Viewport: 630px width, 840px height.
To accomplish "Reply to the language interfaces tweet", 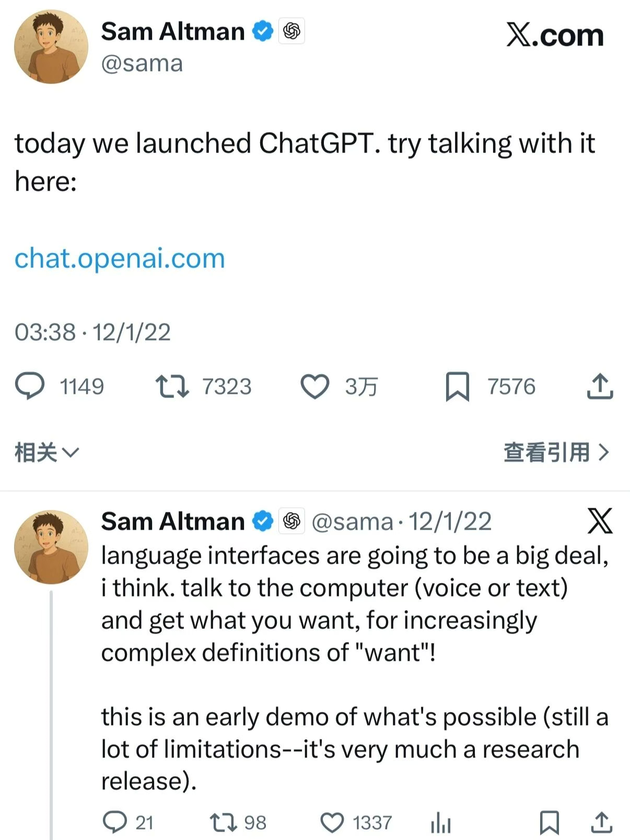I will (115, 822).
